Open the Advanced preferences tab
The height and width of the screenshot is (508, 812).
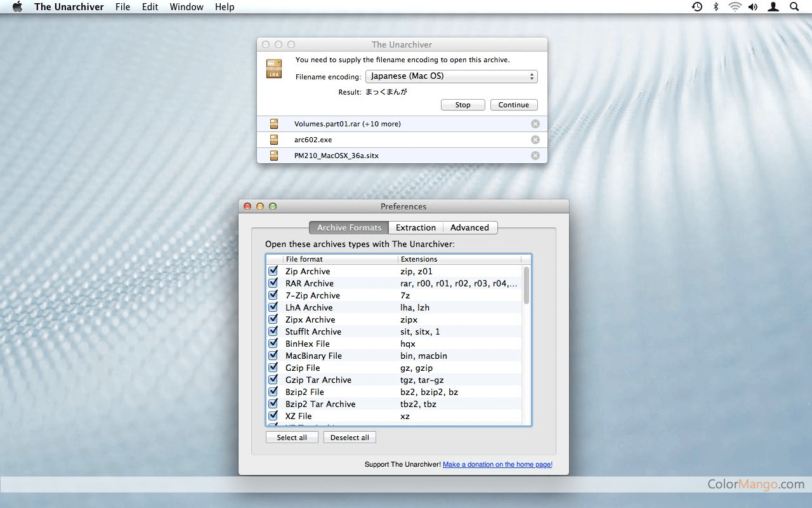pyautogui.click(x=469, y=227)
